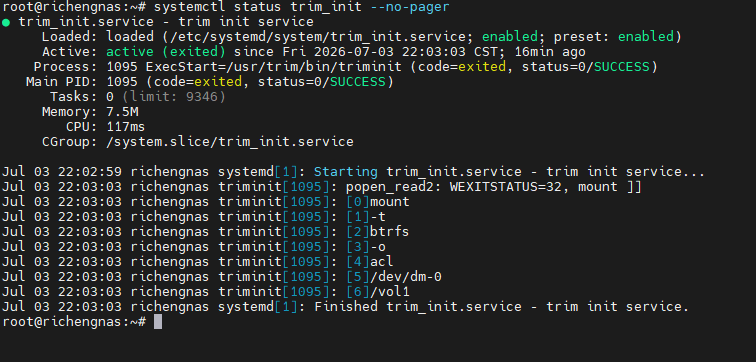Click the '[2]btrfs' log argument
This screenshot has width=756, height=362.
pyautogui.click(x=378, y=231)
